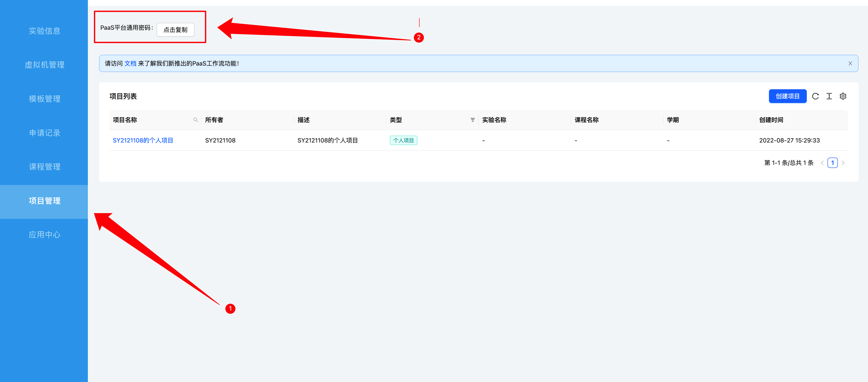Open the column settings gear icon
Viewport: 868px width, 382px height.
(843, 96)
